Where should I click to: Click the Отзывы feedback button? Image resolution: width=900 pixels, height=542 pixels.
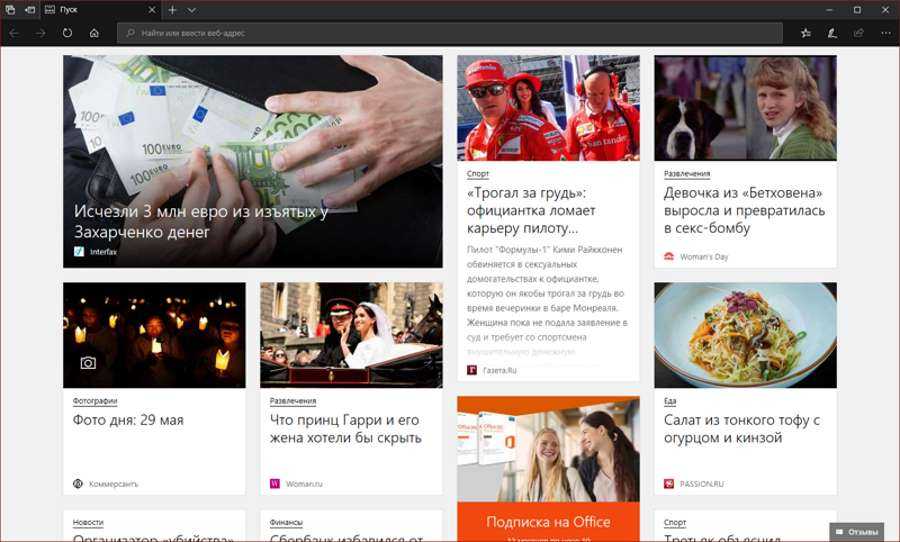856,532
